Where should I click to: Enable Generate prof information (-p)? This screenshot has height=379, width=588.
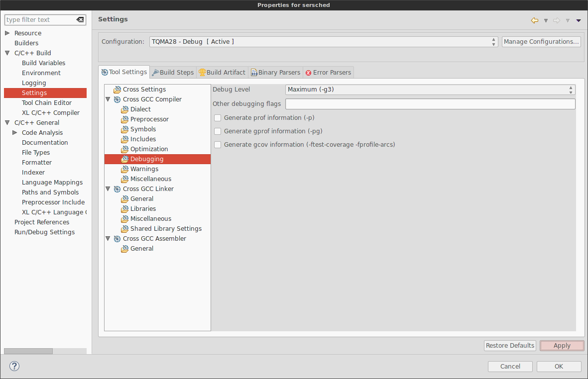[x=218, y=118]
